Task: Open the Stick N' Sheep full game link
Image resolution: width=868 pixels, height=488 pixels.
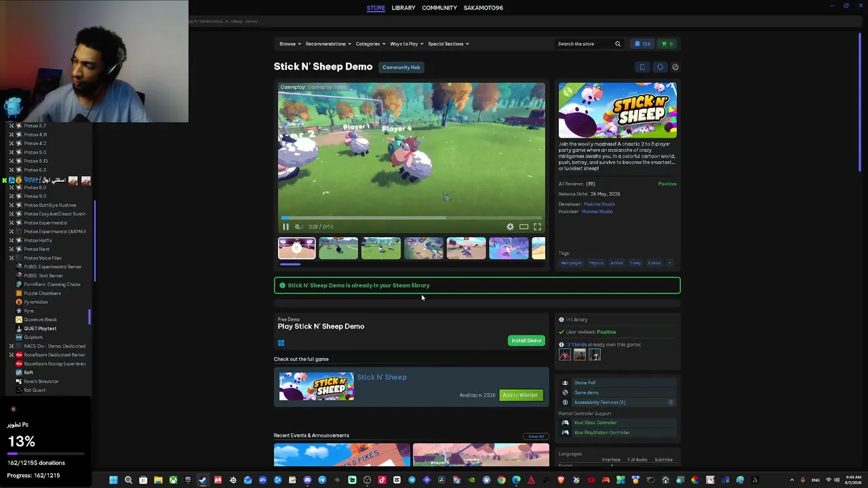Action: click(382, 378)
